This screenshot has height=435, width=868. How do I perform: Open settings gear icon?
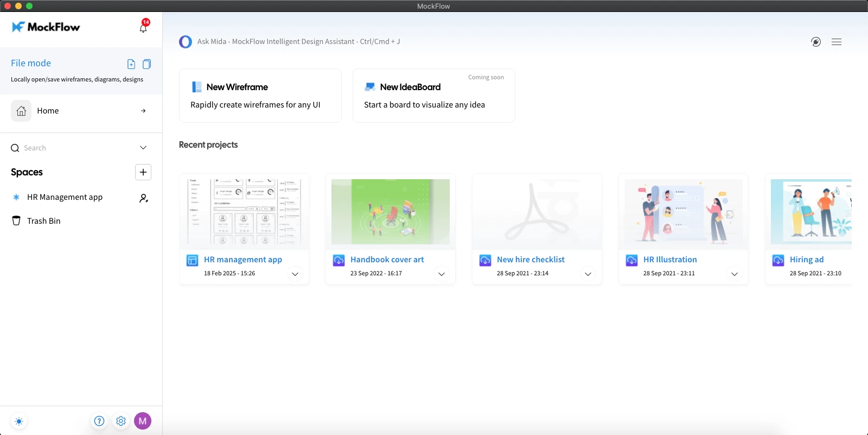click(121, 421)
